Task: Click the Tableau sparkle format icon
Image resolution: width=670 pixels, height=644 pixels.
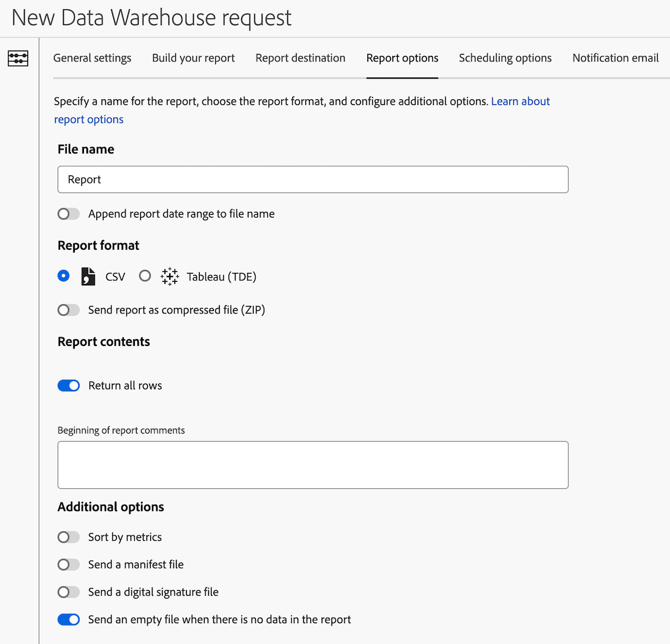Action: pos(169,276)
